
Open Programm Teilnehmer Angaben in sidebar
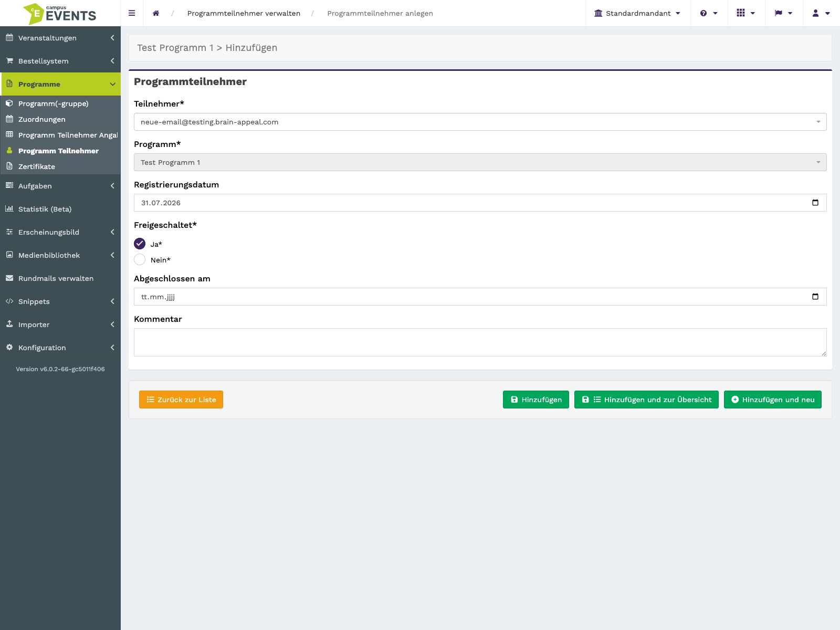coord(60,135)
